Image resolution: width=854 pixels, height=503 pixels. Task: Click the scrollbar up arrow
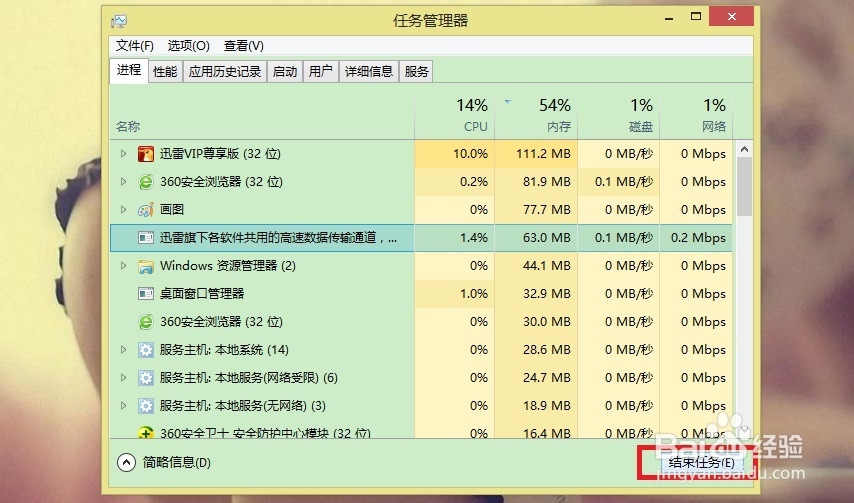(x=745, y=149)
